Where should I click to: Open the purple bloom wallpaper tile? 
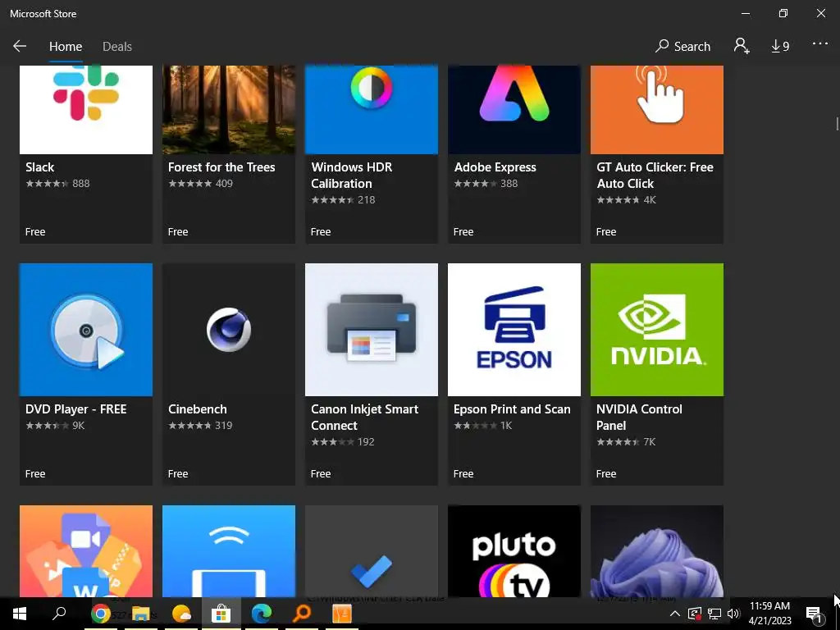coord(657,550)
